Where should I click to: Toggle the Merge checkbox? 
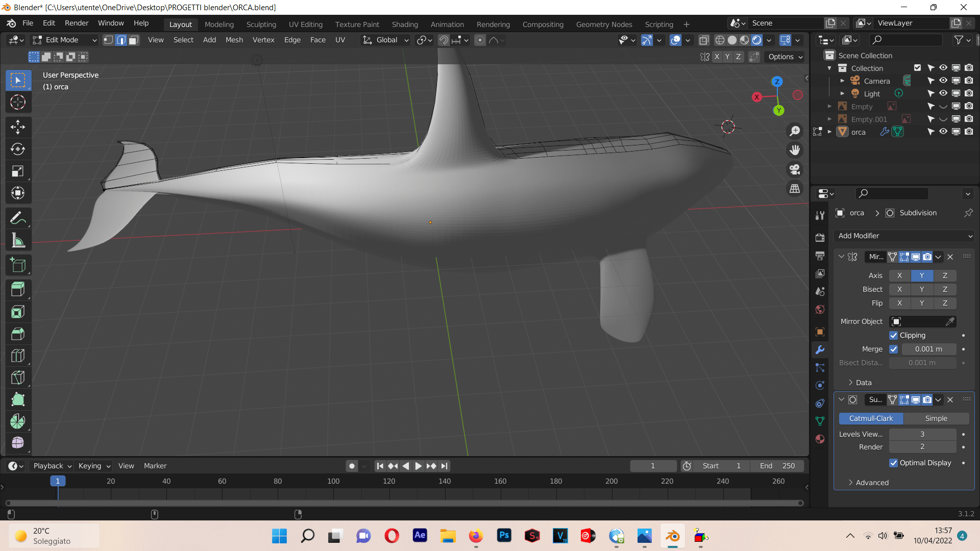click(x=893, y=349)
